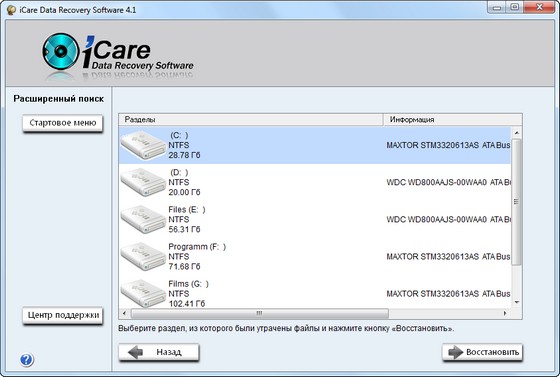Click the C: drive disk icon
560x377 pixels.
144,145
